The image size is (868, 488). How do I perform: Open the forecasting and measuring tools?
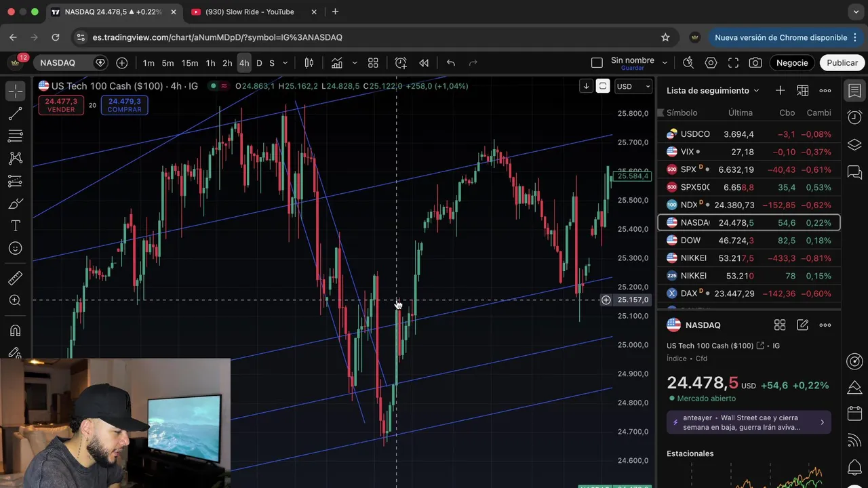[x=15, y=181]
